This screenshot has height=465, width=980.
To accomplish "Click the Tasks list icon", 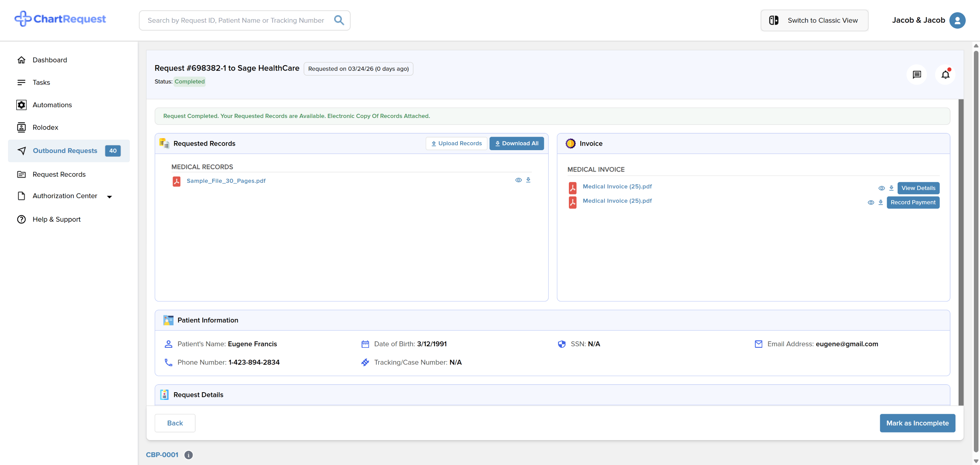I will point(21,82).
